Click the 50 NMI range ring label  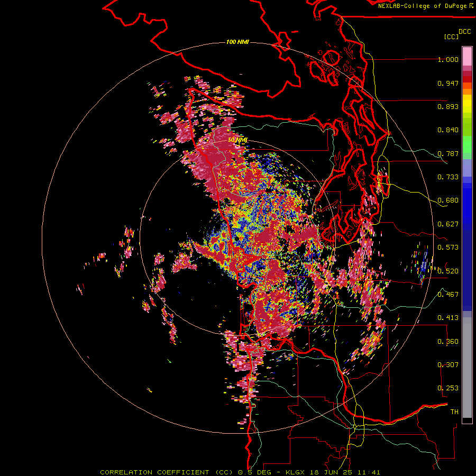click(237, 140)
